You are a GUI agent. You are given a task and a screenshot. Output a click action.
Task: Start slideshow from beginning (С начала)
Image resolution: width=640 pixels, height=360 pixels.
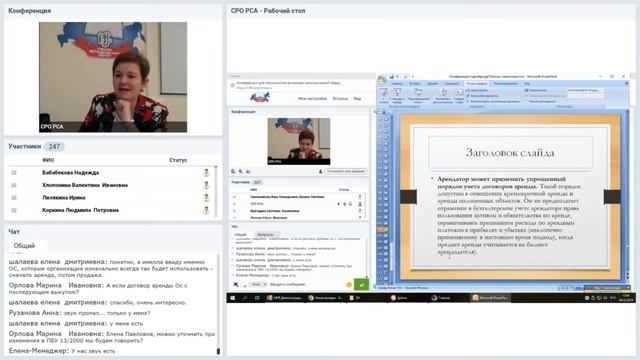tap(383, 96)
